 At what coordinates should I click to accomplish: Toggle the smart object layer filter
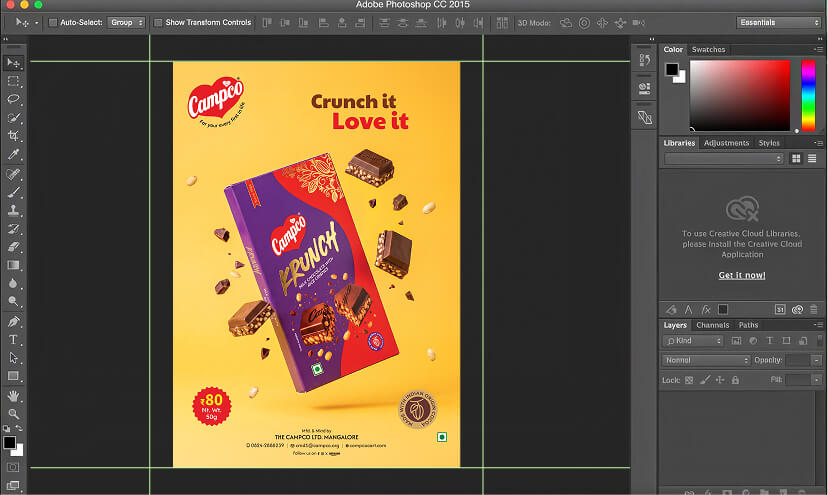click(803, 341)
